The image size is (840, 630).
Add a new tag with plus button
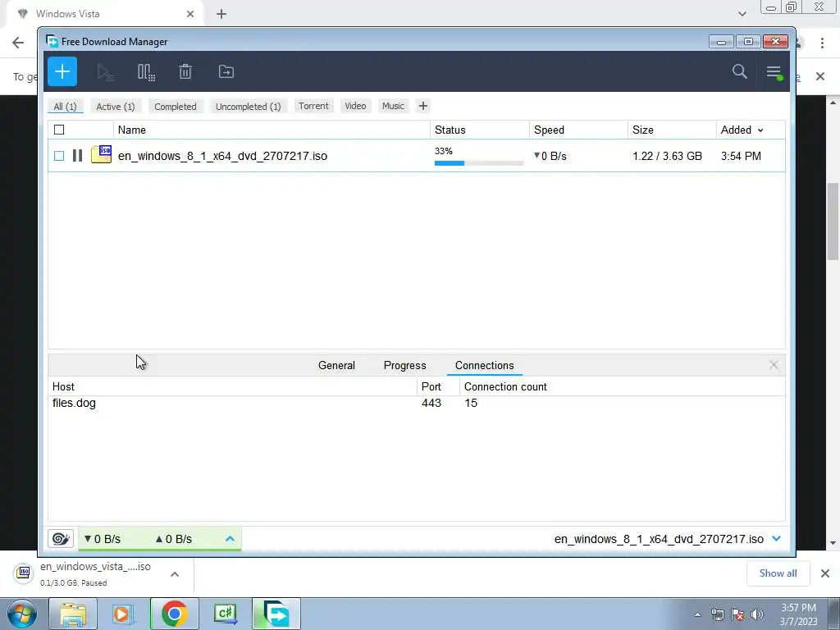pyautogui.click(x=423, y=106)
